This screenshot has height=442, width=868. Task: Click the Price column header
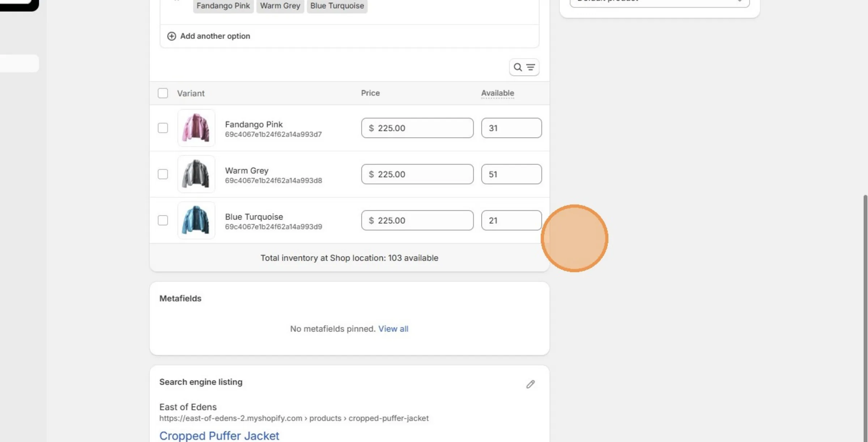point(370,93)
